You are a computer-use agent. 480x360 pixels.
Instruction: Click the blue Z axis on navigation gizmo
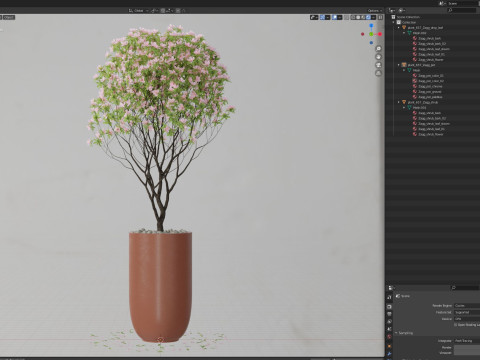point(371,25)
